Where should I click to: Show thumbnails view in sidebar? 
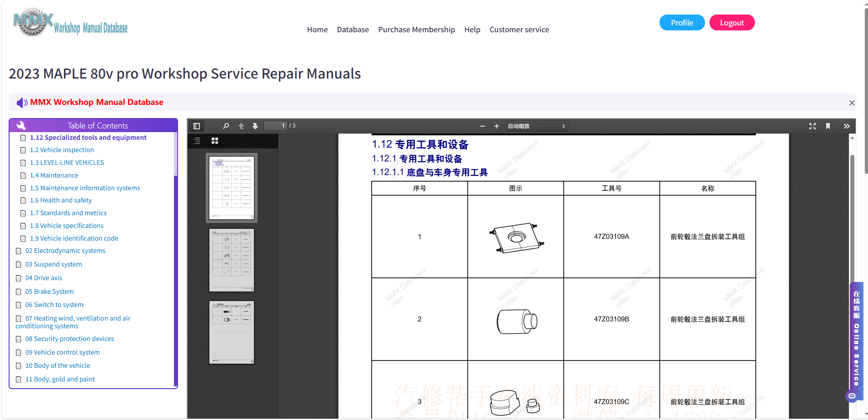tap(215, 141)
